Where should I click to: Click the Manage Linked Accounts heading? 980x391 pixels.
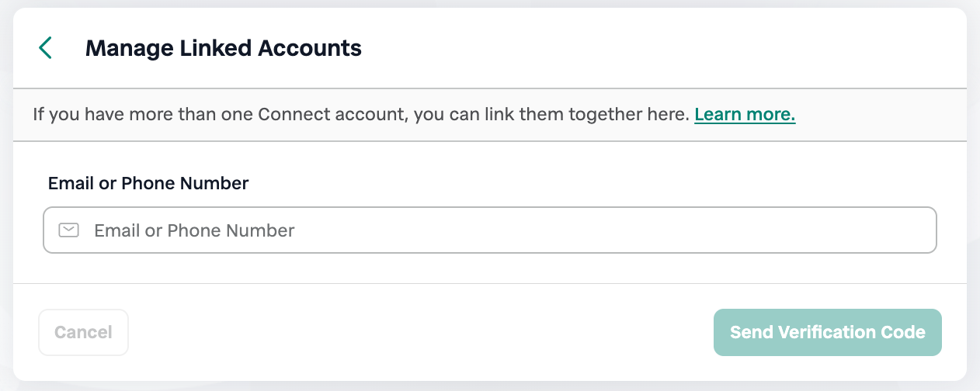[x=223, y=48]
